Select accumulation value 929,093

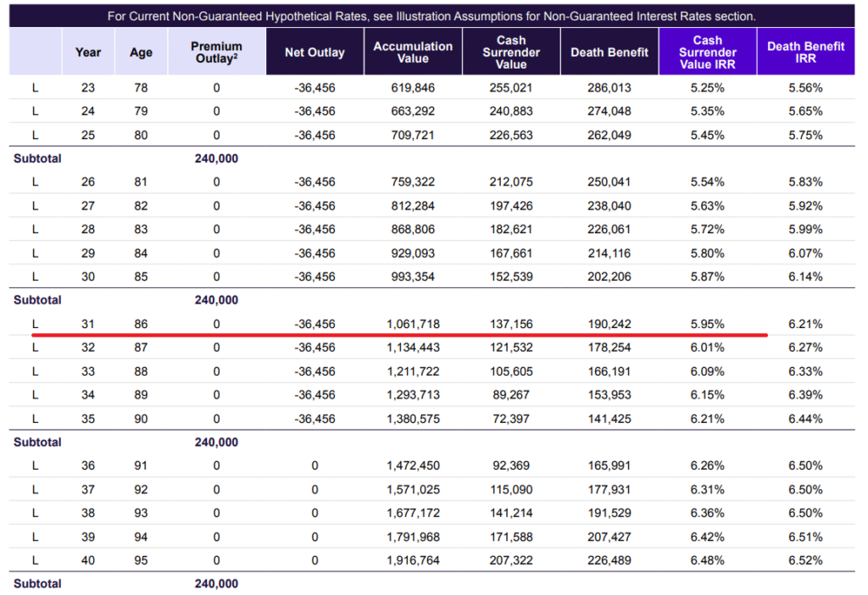tap(413, 253)
